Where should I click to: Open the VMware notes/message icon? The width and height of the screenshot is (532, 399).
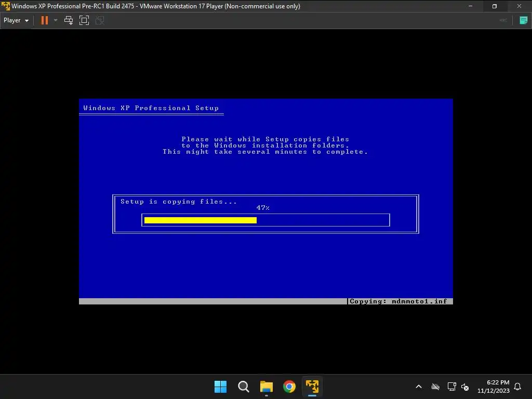pyautogui.click(x=524, y=20)
